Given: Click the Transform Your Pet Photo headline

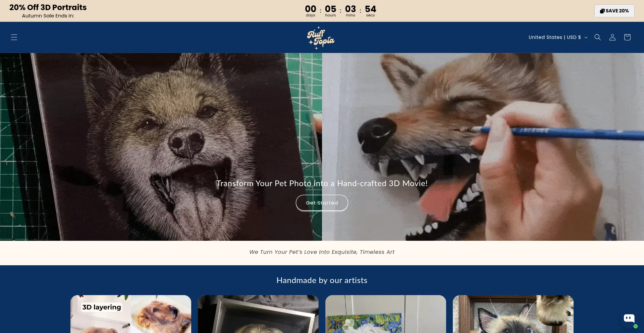Looking at the screenshot, I should tap(322, 183).
